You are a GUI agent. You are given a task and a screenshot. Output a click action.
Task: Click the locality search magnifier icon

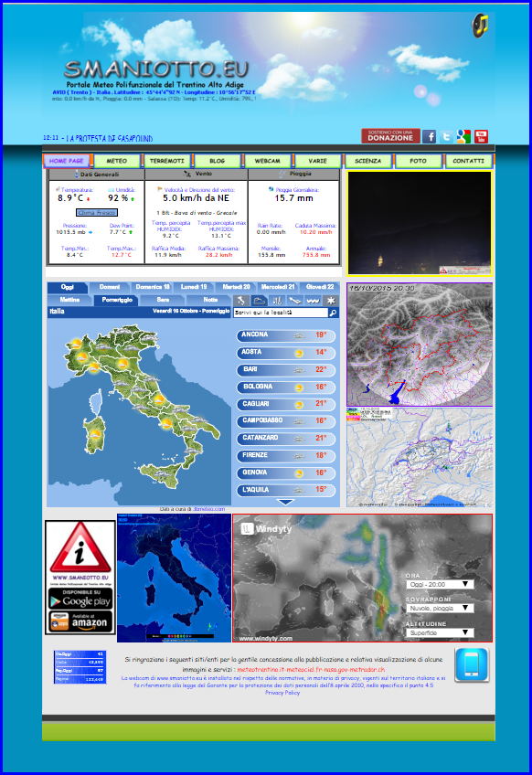pos(334,313)
